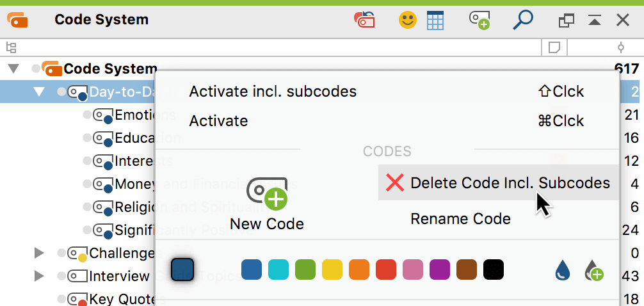
Task: Expand the Challenges code
Action: point(39,253)
